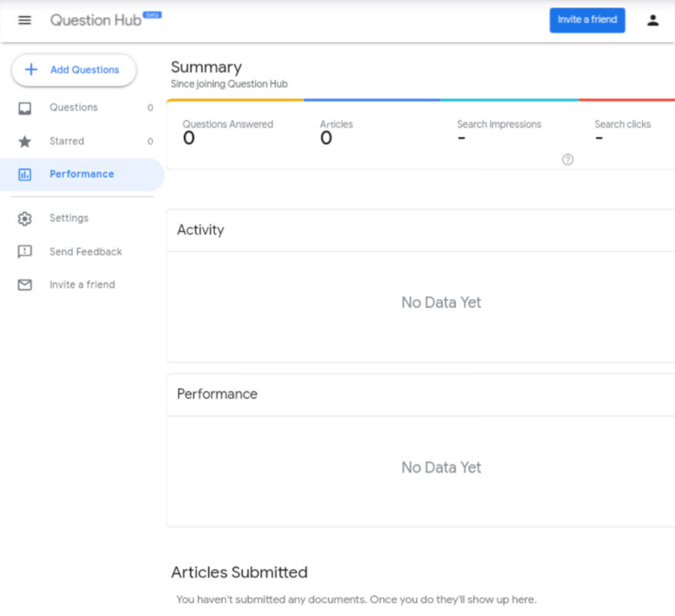Click the Invite a friend envelope icon

(x=25, y=285)
